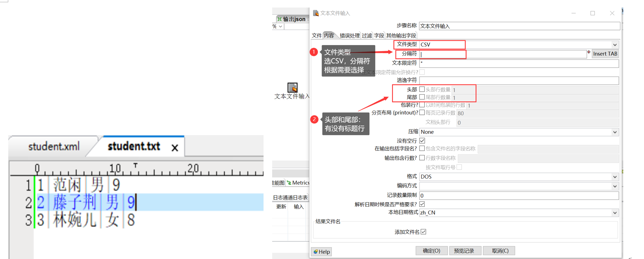This screenshot has height=259, width=644.
Task: Click the editor line containing 范闲
Action: 149,185
